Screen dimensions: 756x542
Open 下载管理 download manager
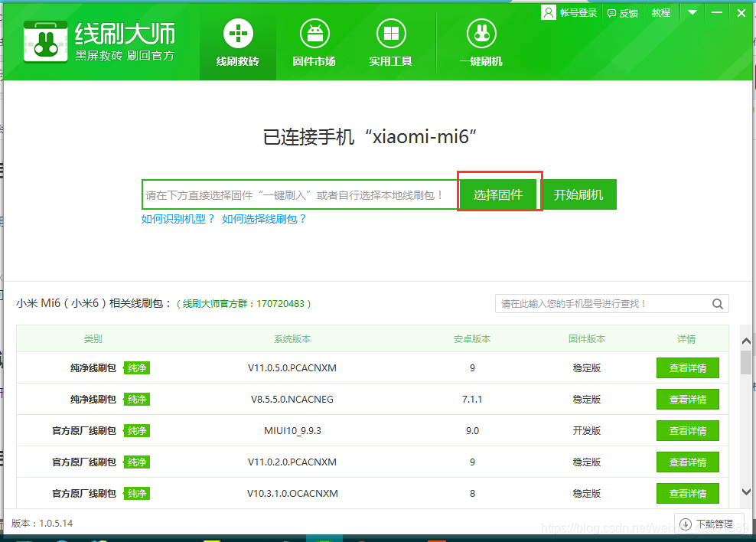709,523
